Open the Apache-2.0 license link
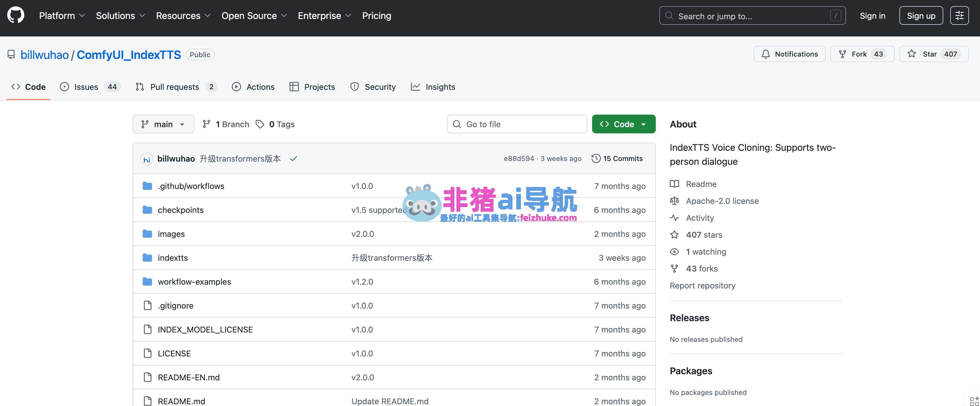 (722, 201)
